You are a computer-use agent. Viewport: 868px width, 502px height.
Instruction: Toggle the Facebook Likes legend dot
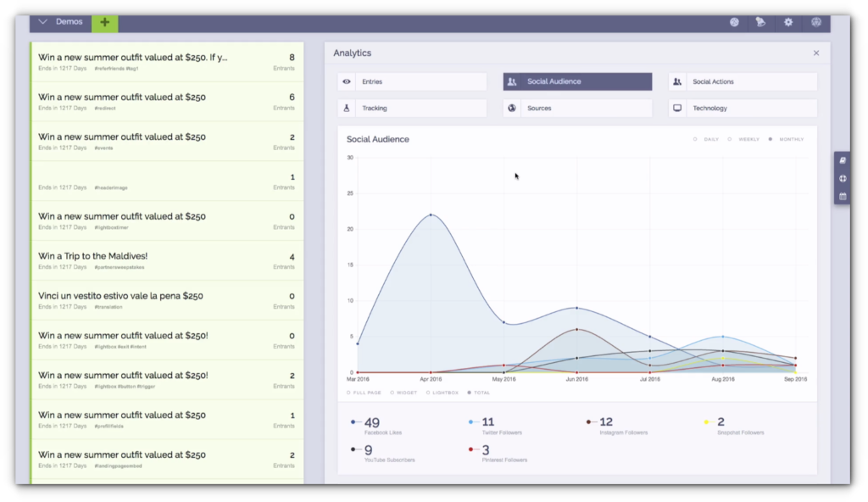pyautogui.click(x=353, y=422)
